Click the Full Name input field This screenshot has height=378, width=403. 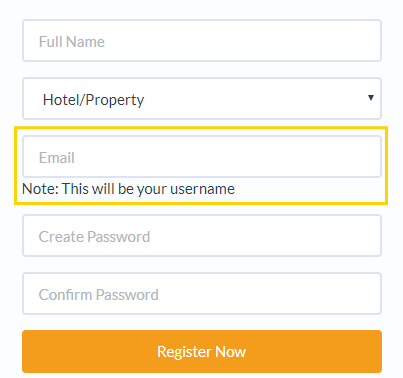[202, 41]
